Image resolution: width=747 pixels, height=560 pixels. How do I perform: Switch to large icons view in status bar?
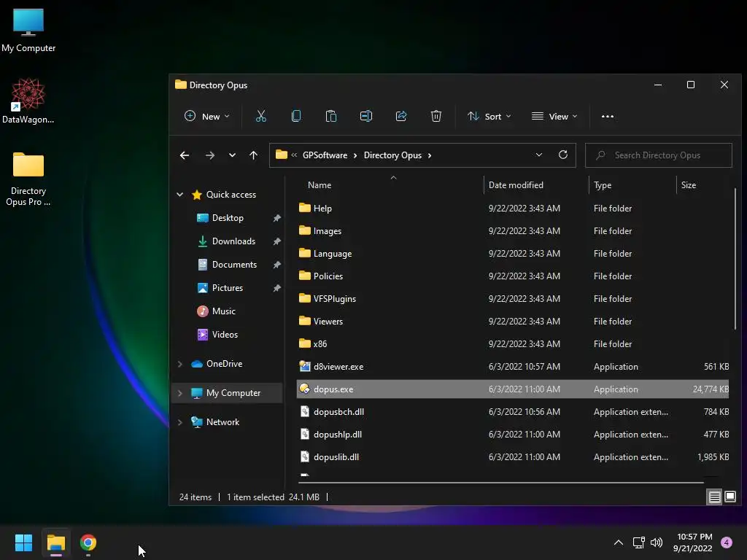[x=729, y=497]
